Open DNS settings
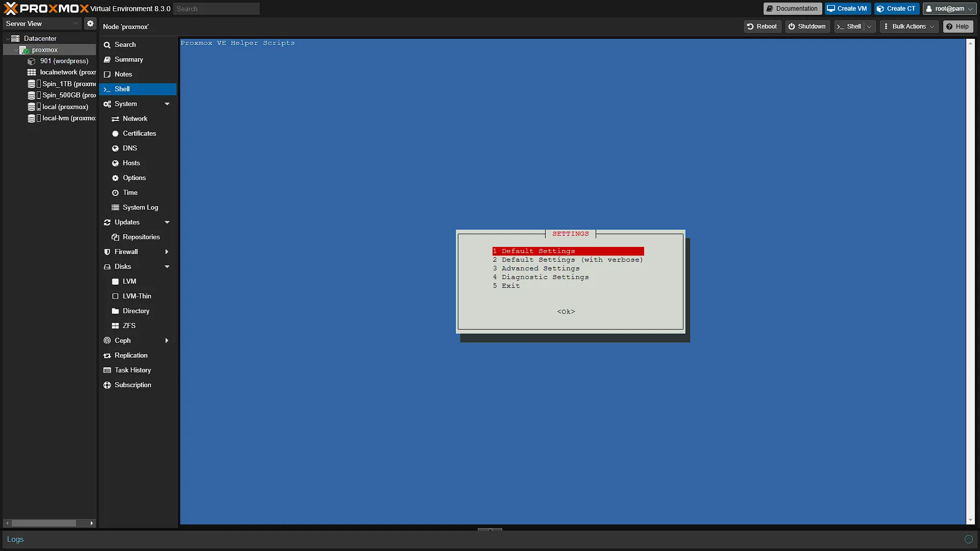This screenshot has height=551, width=980. 138,148
